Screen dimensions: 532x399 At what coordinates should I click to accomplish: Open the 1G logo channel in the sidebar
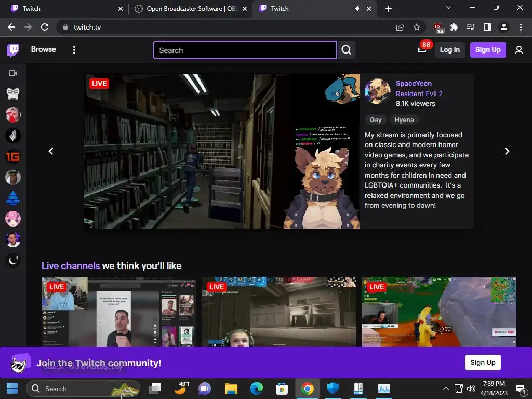click(13, 156)
